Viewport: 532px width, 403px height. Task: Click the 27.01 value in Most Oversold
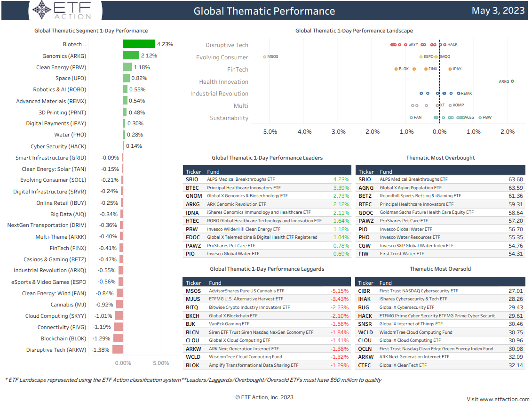click(516, 291)
